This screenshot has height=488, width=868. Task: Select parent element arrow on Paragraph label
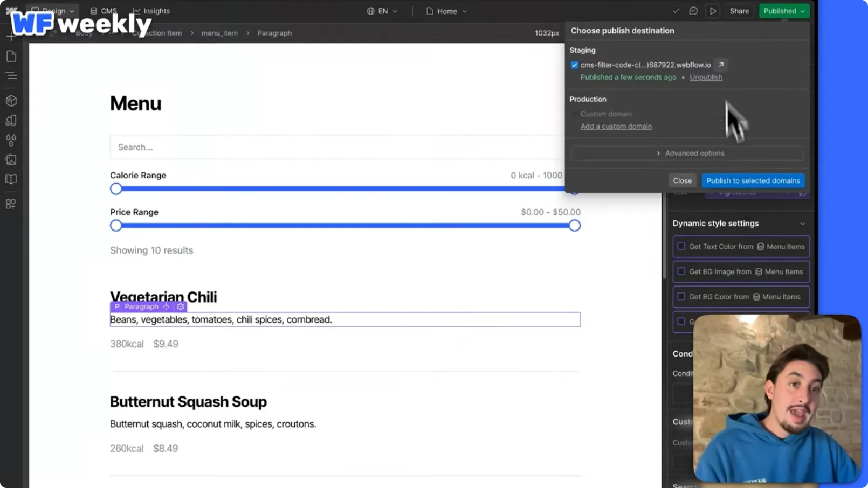[166, 306]
